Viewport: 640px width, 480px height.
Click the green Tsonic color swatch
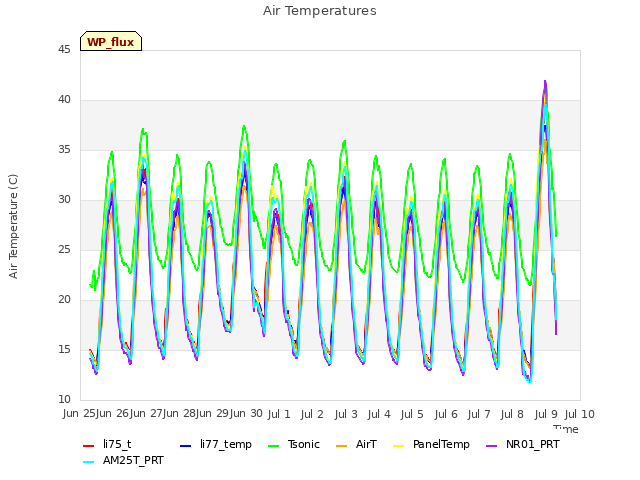274,445
